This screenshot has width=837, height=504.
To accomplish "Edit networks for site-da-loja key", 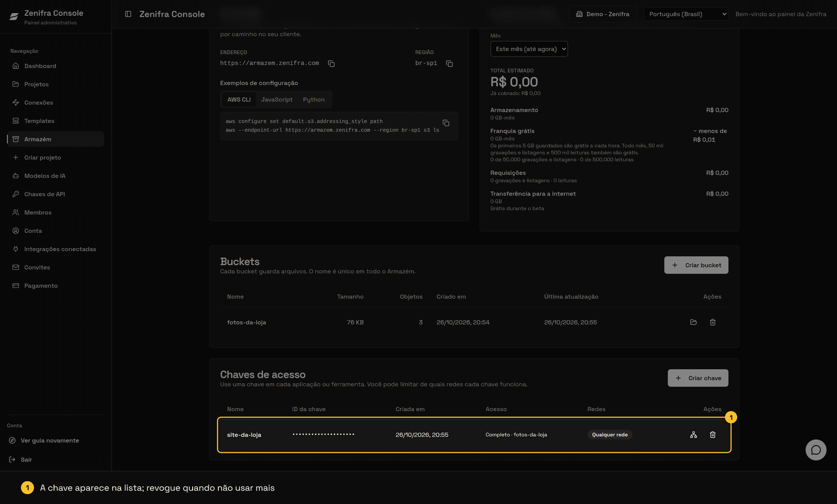I will tap(694, 435).
